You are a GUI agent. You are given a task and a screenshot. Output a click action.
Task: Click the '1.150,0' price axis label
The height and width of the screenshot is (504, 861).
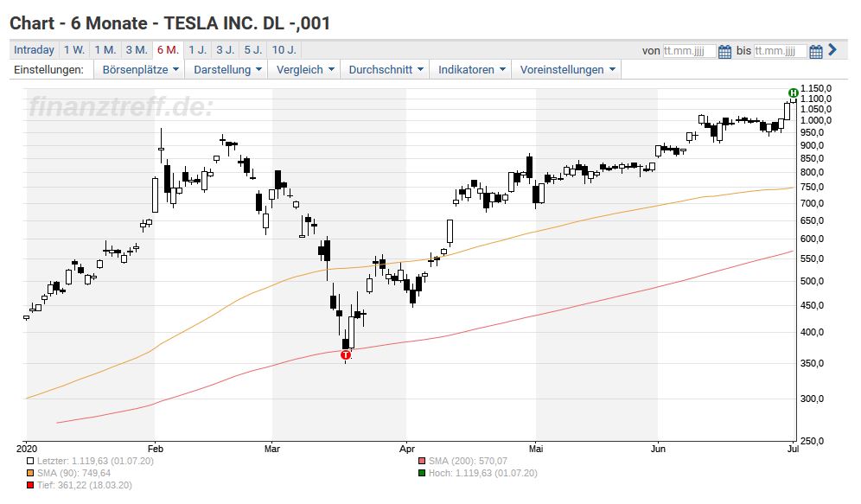[816, 88]
